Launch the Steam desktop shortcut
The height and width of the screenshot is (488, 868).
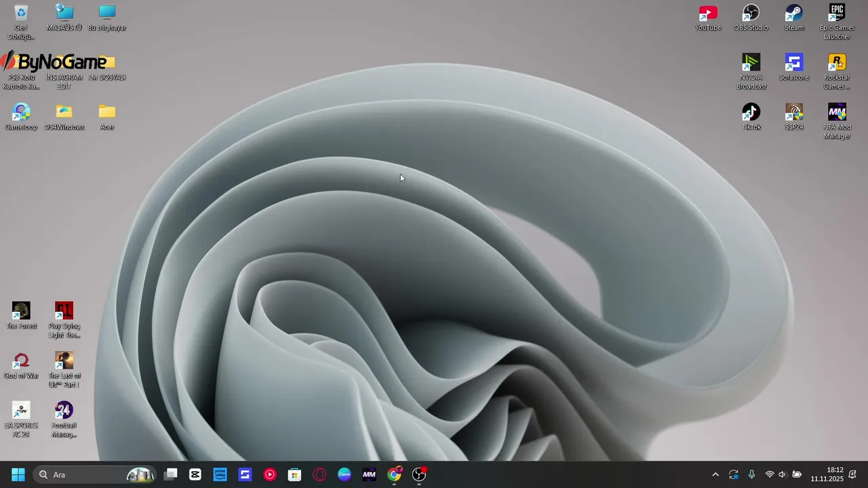[x=794, y=18]
